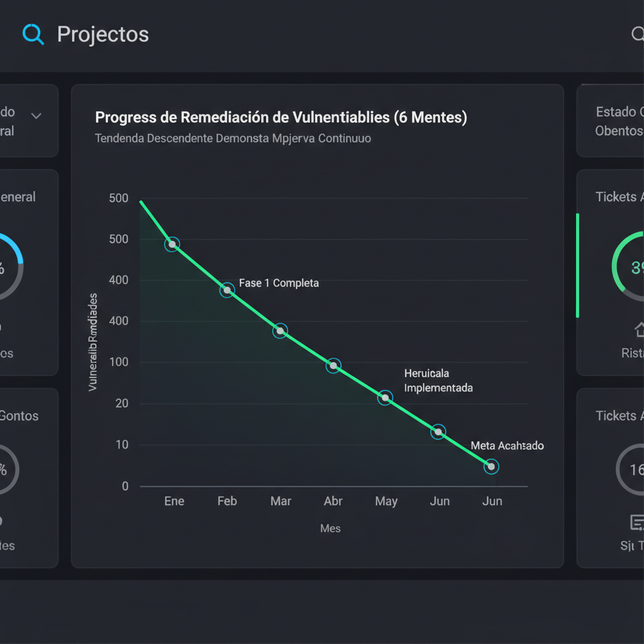Click the Heruicala Implementada annotation label
This screenshot has height=644, width=644.
coord(438,380)
